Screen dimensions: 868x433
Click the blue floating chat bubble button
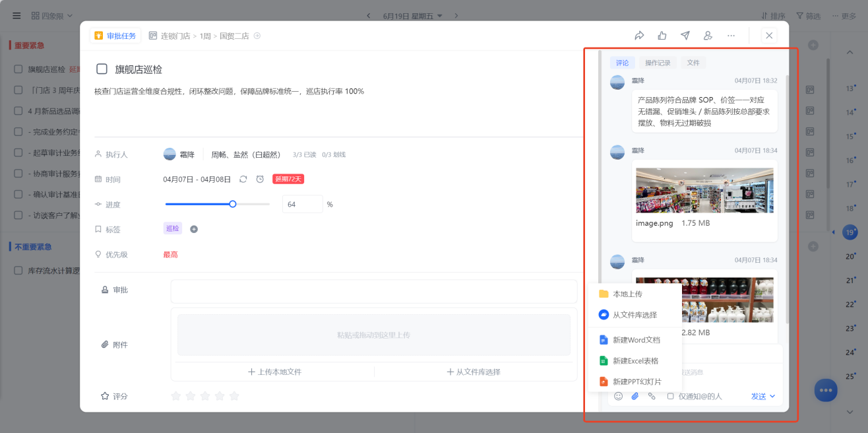click(825, 390)
